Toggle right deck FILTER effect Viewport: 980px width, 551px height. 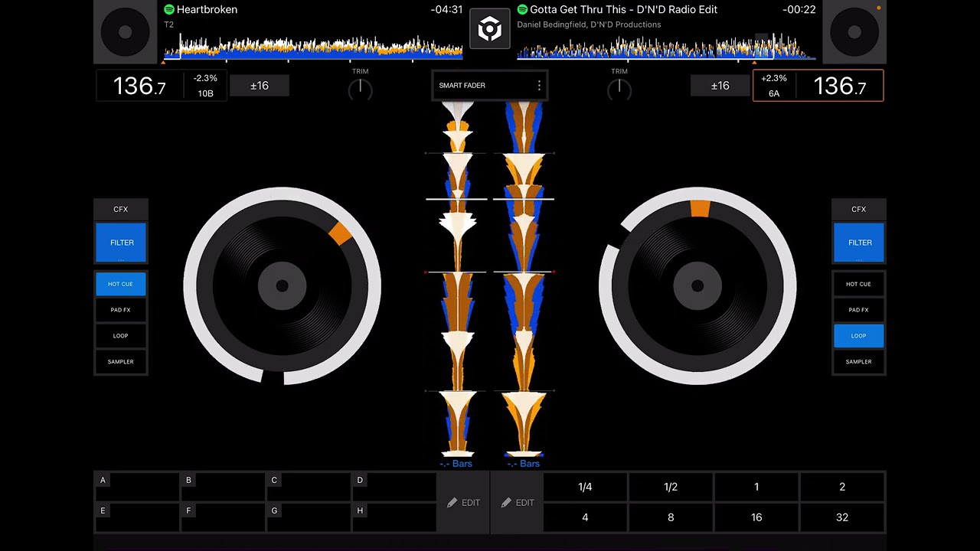[859, 243]
